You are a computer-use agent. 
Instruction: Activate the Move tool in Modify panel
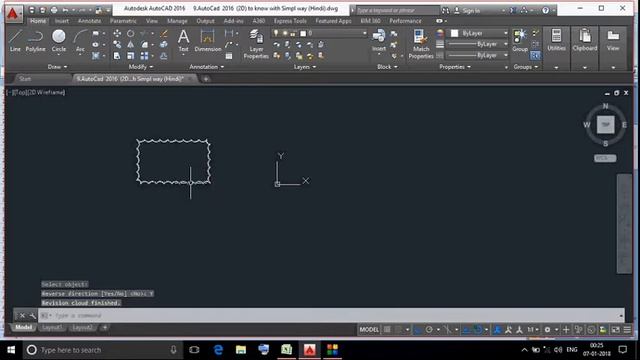pos(117,33)
